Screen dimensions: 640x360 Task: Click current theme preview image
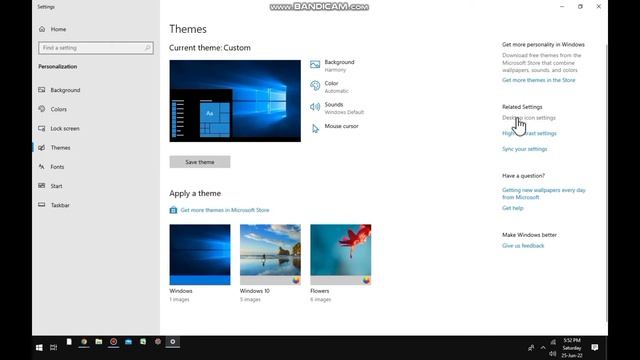click(x=235, y=101)
